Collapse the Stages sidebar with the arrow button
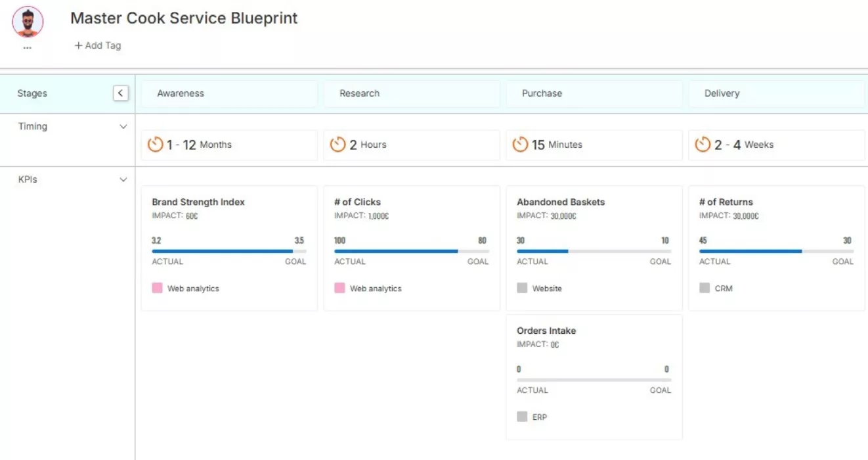 (x=120, y=93)
